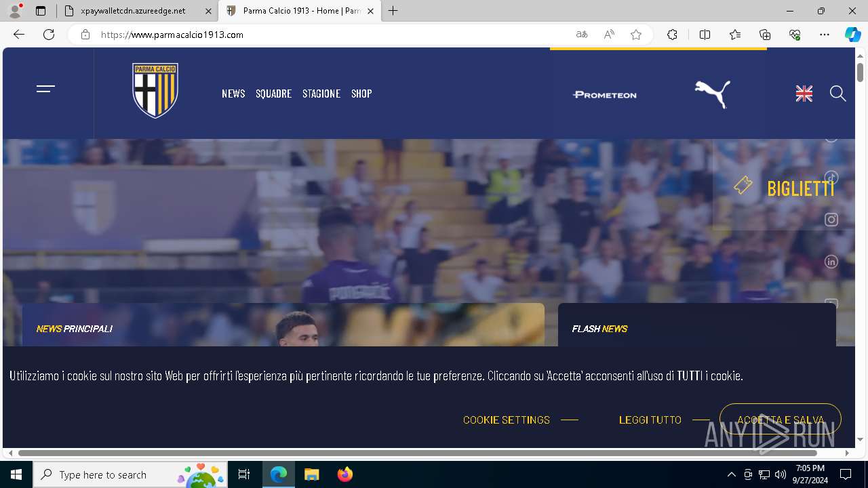Show hidden system tray icons
Screen dimensions: 868x488
(x=731, y=474)
